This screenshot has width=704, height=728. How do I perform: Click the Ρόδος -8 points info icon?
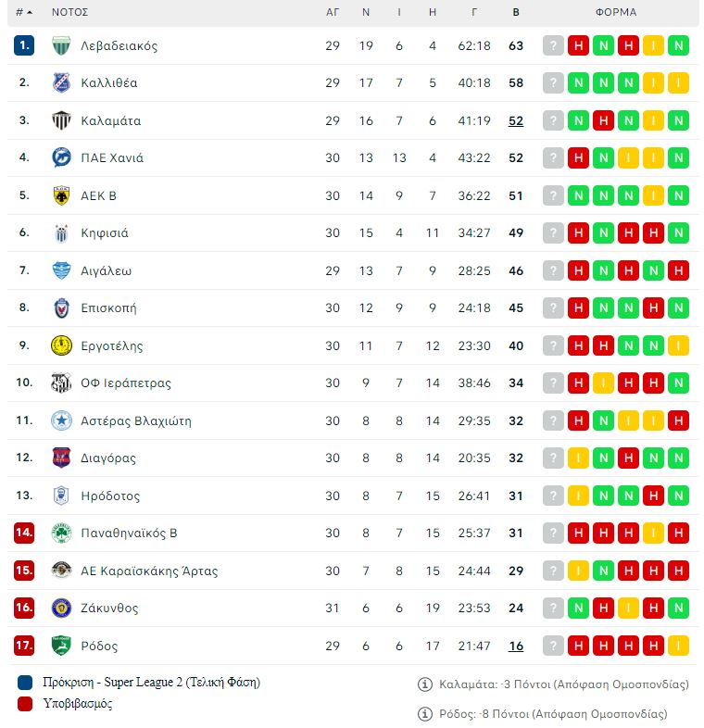(x=425, y=713)
